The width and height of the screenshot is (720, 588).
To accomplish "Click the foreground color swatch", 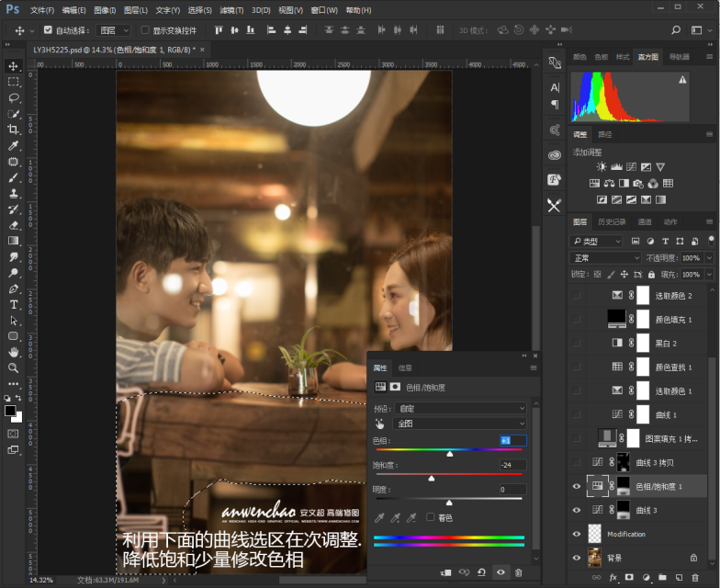I will (9, 411).
